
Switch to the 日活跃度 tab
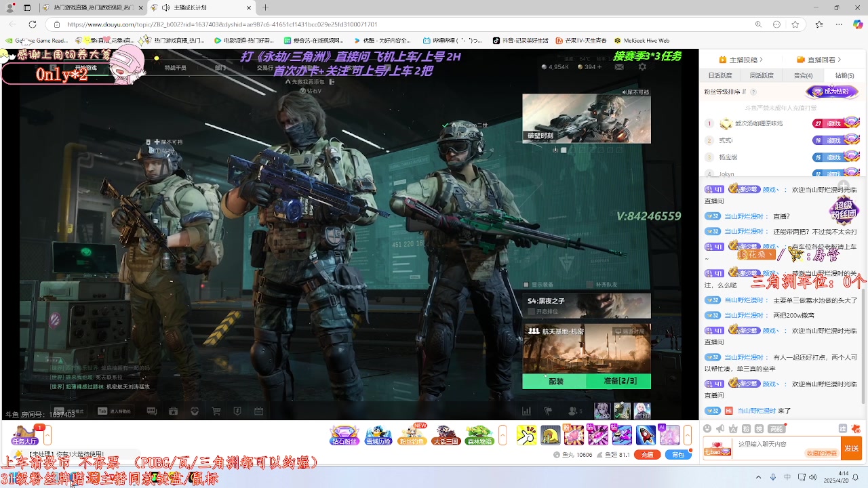(720, 75)
